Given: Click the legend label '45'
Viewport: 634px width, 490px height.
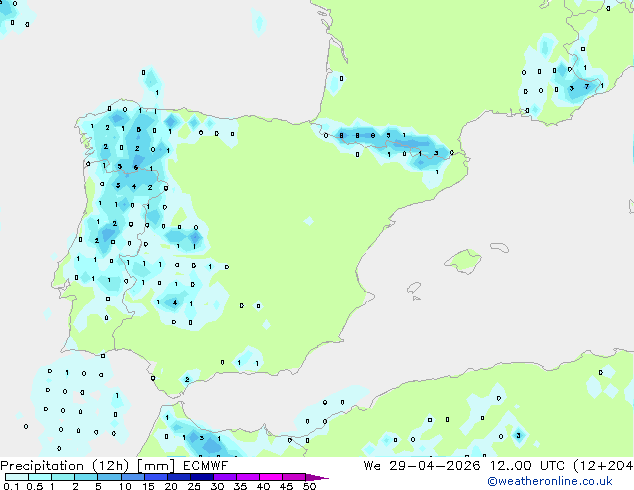Looking at the screenshot, I should [286, 486].
